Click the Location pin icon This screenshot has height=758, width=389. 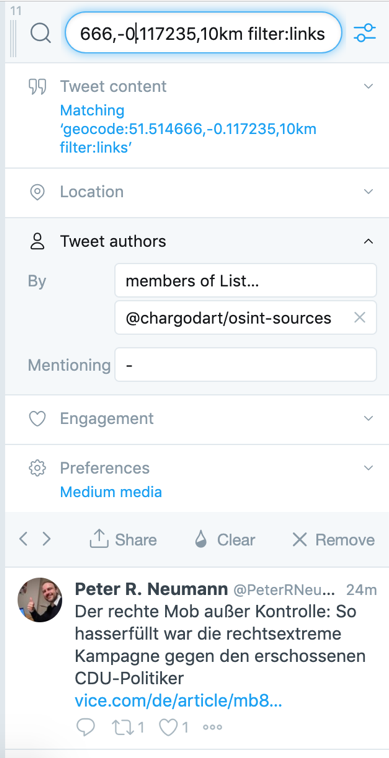37,192
